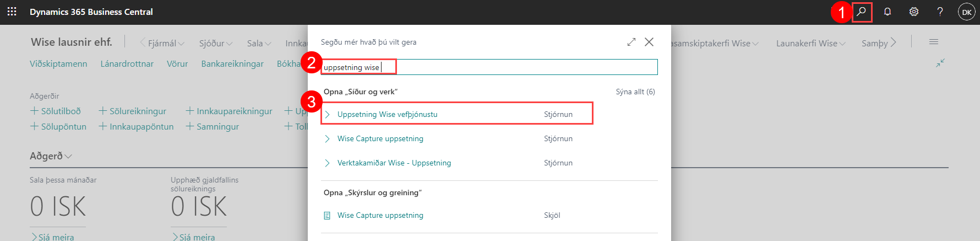Image resolution: width=980 pixels, height=241 pixels.
Task: Expand the Sjóður menu dropdown
Action: pyautogui.click(x=215, y=43)
